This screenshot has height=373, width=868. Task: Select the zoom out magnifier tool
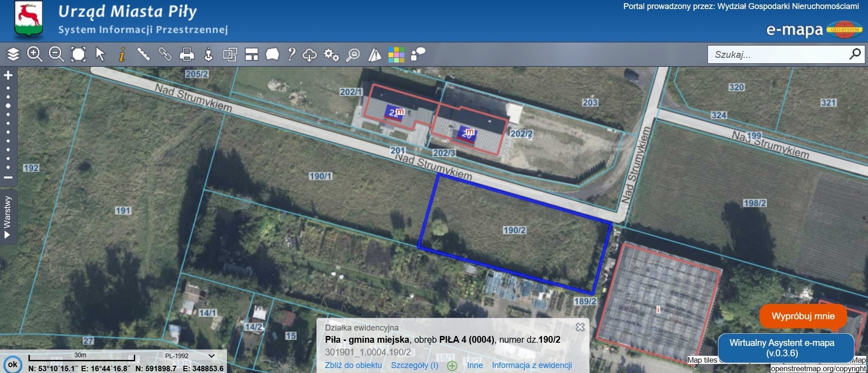[x=57, y=55]
